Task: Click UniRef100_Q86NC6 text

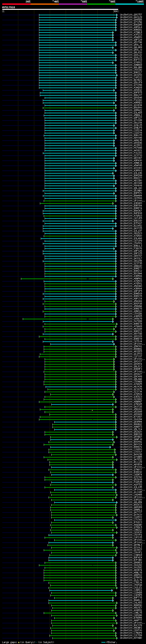Action: pos(131,562)
